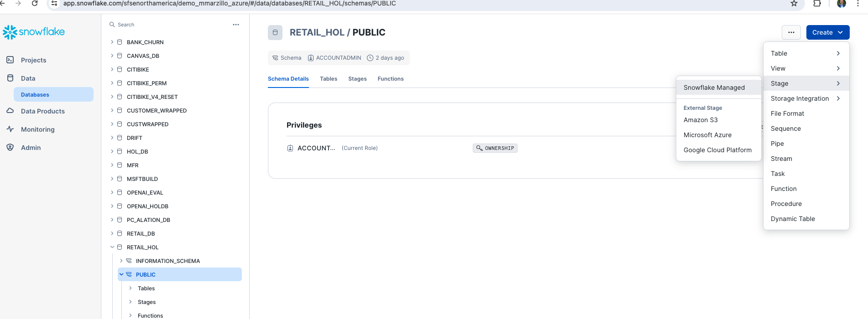868x319 pixels.
Task: Open the object explorer three-dots menu
Action: (236, 25)
